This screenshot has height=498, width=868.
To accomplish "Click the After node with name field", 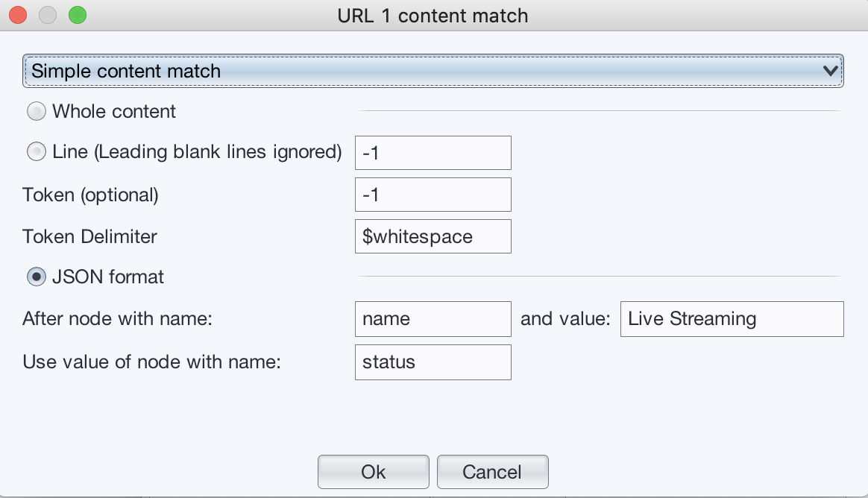I will 433,319.
